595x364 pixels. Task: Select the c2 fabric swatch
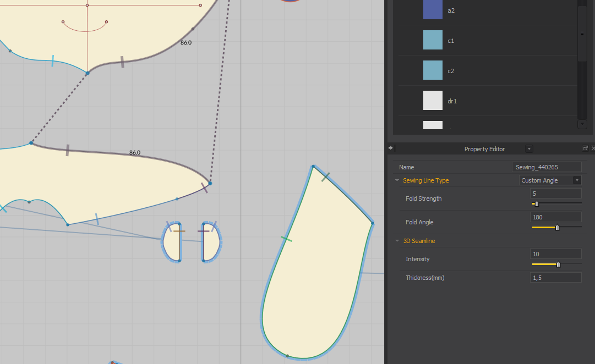[433, 70]
